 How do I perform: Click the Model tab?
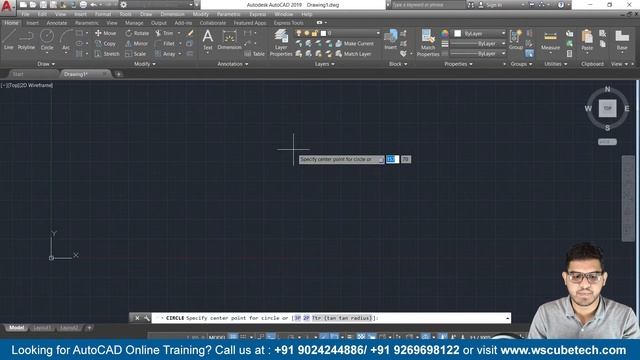[x=17, y=328]
